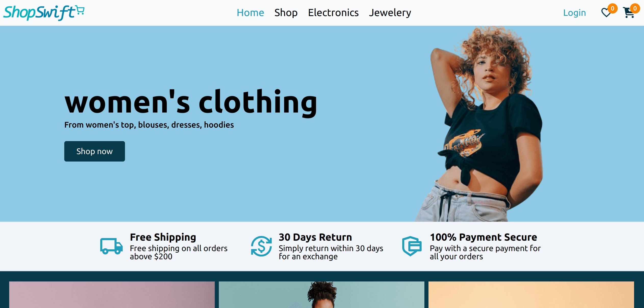Open the Jewelery category
The width and height of the screenshot is (644, 308).
pyautogui.click(x=390, y=13)
